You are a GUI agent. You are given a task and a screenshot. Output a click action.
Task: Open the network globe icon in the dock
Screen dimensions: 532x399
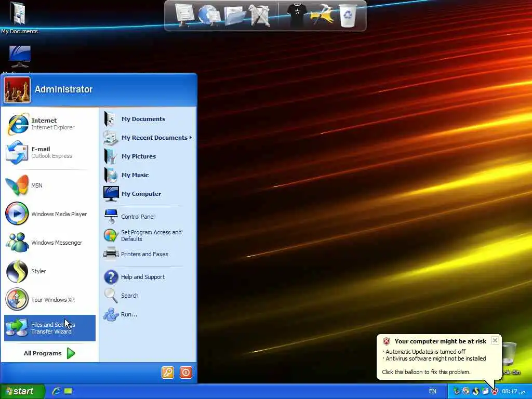pyautogui.click(x=209, y=15)
